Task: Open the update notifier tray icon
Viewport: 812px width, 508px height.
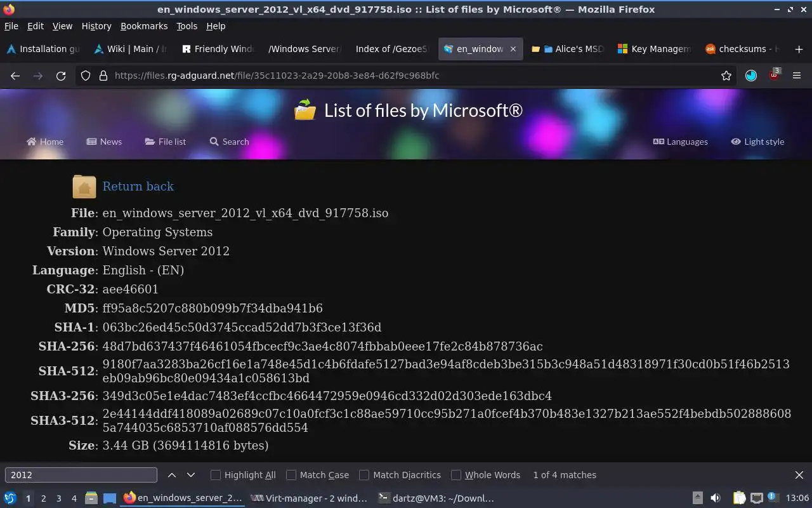Action: (x=772, y=497)
